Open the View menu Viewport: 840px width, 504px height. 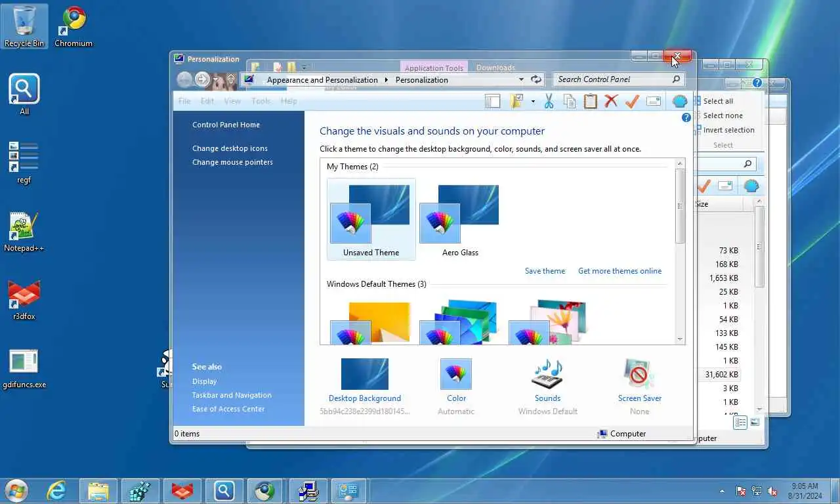coord(232,101)
